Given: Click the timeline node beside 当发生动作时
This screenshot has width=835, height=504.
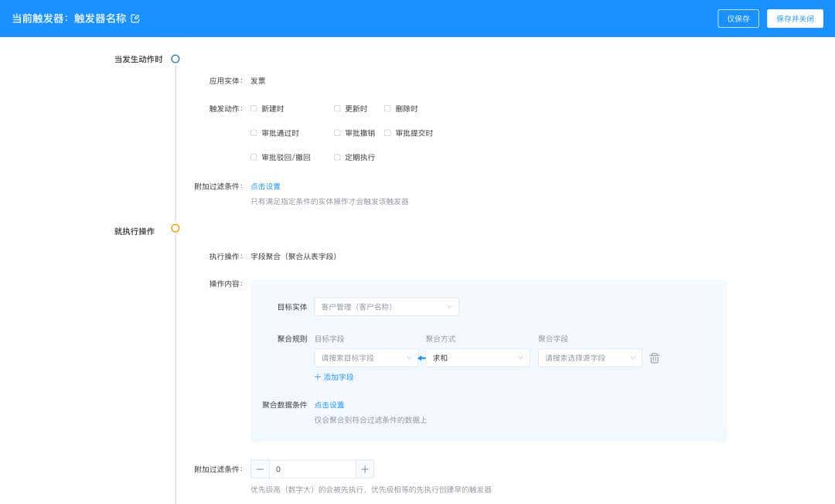Looking at the screenshot, I should (176, 58).
